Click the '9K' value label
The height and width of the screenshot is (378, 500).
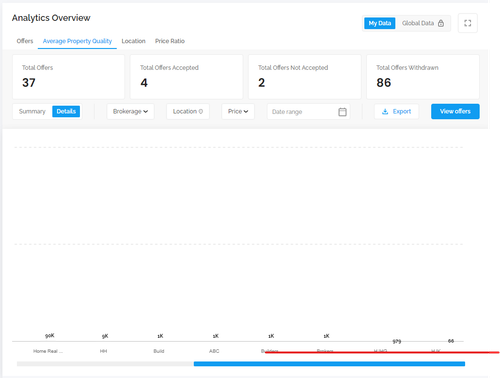pos(105,336)
